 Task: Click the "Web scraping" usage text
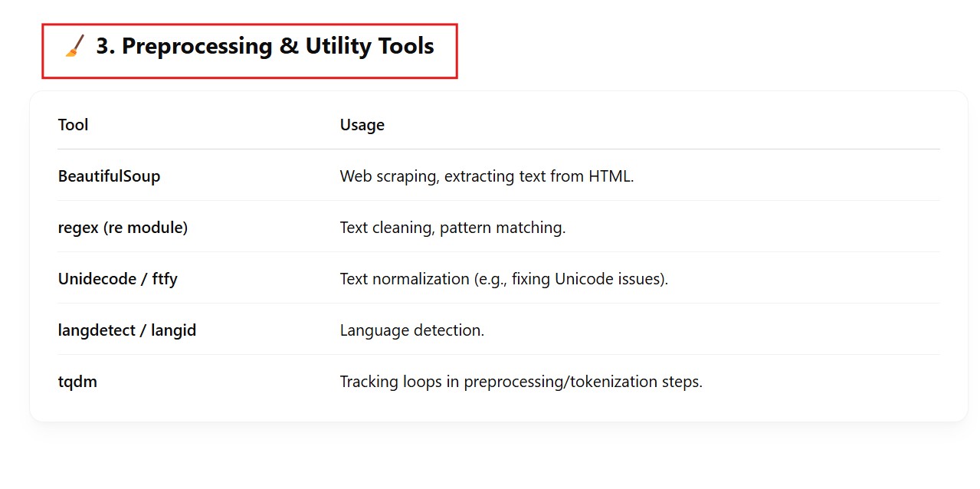(388, 176)
